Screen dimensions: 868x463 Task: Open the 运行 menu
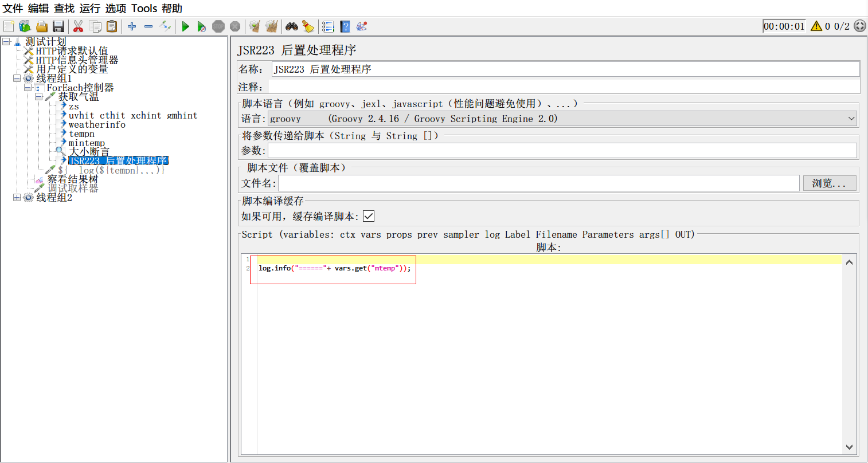coord(89,8)
